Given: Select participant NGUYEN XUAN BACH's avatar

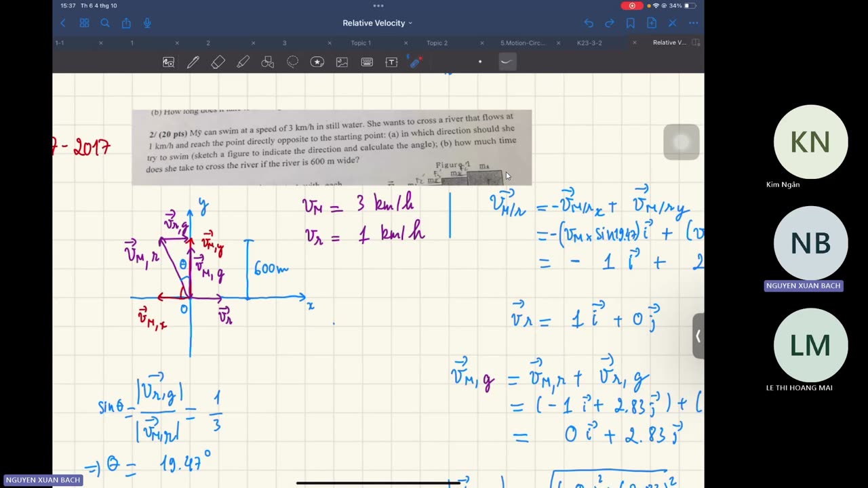Looking at the screenshot, I should pyautogui.click(x=810, y=243).
